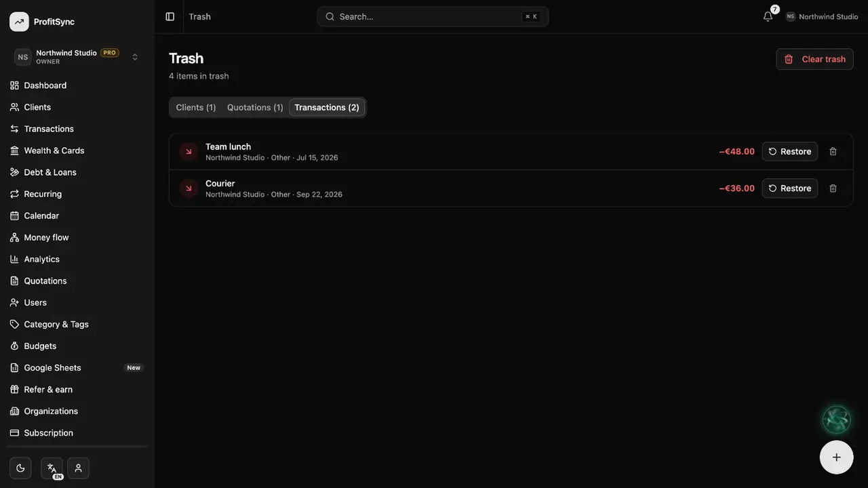The image size is (868, 488).
Task: Click the Clear trash button
Action: (x=814, y=59)
